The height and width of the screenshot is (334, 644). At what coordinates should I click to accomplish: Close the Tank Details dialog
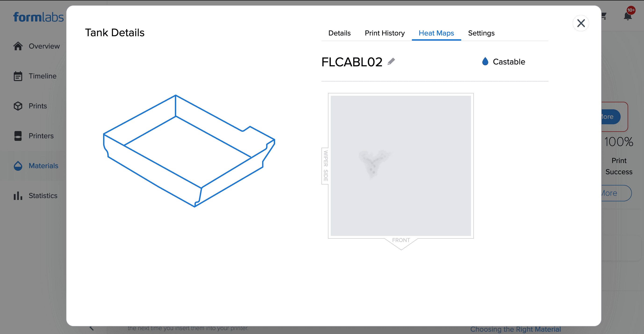(580, 23)
